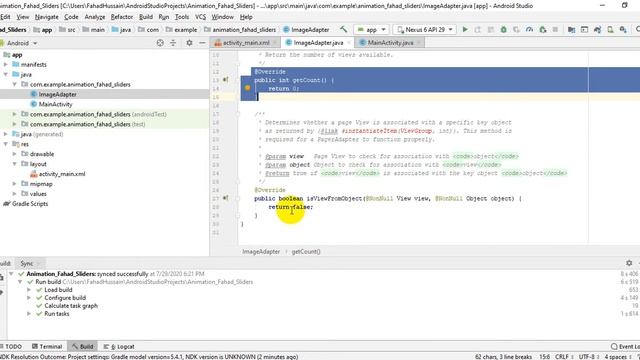Click the Make Project hammer icon

pos(343,29)
